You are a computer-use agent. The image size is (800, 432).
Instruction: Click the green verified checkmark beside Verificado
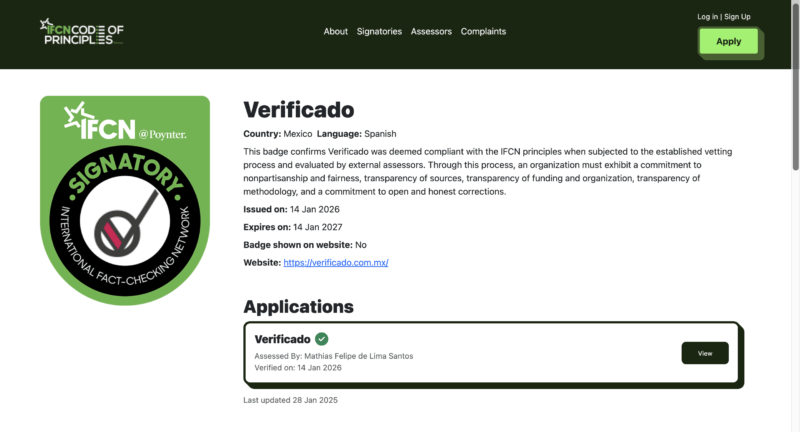tap(321, 339)
